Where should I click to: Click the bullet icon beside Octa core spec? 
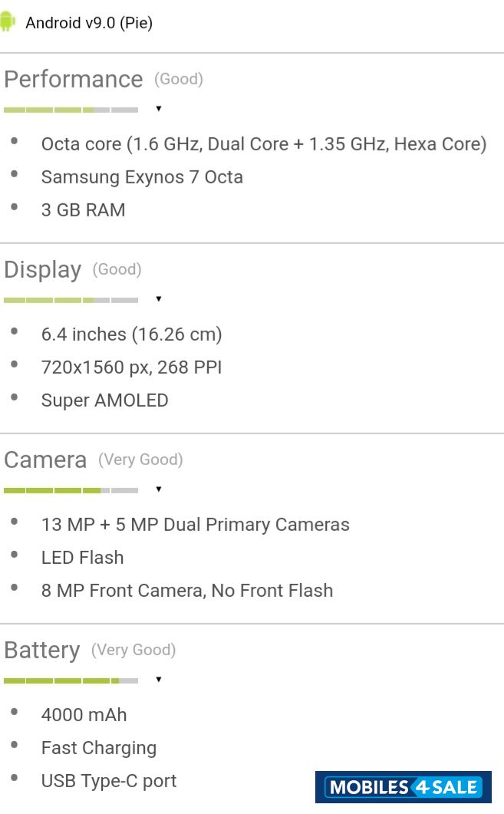[x=15, y=142]
